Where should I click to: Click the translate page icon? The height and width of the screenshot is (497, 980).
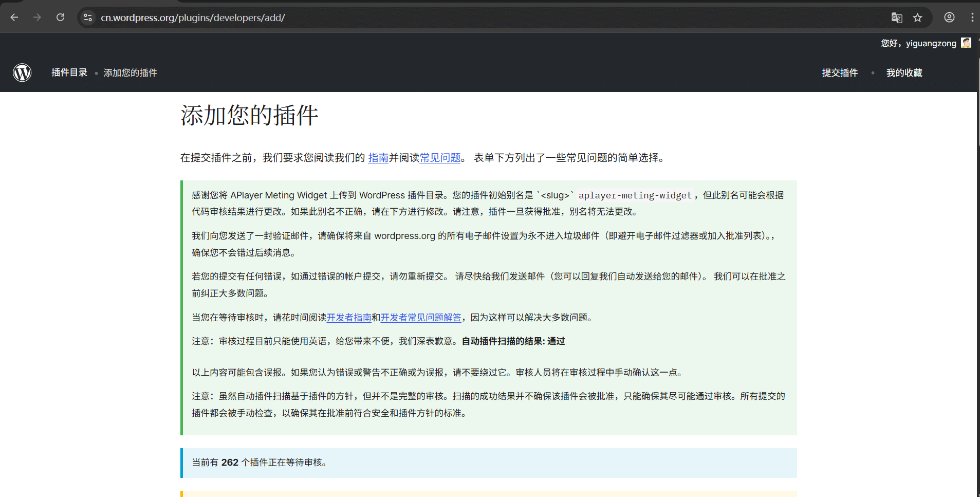click(x=897, y=17)
